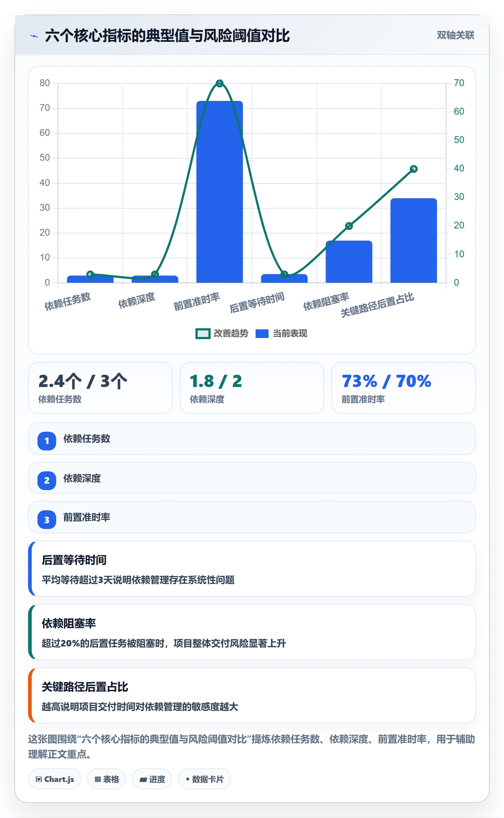Select the 数据卡片 tag
This screenshot has width=504, height=818.
point(204,779)
